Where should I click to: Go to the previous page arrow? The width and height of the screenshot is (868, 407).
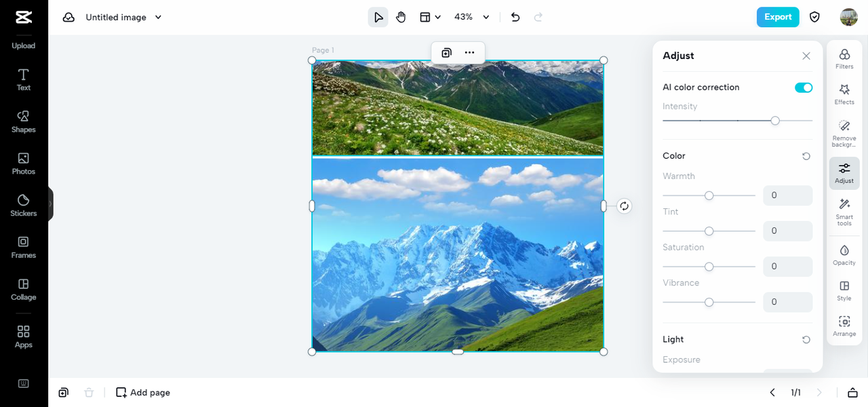(x=772, y=392)
